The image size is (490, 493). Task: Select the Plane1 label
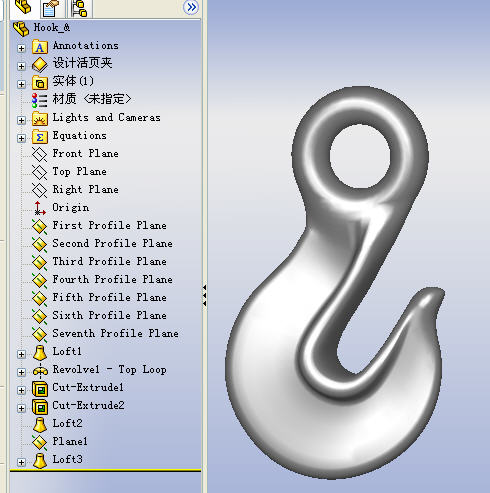pos(70,441)
